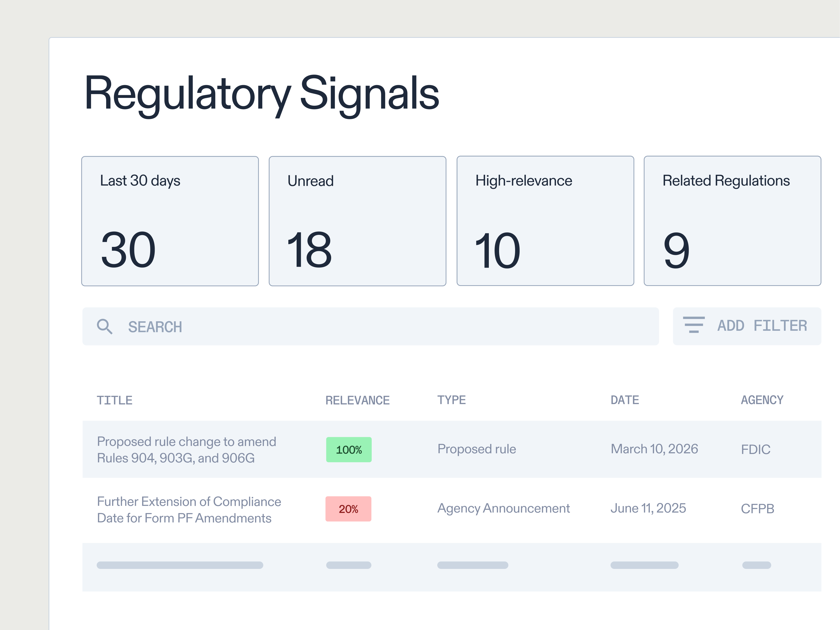Click the 'June 11, 2025' date cell
The image size is (840, 630).
pyautogui.click(x=648, y=508)
